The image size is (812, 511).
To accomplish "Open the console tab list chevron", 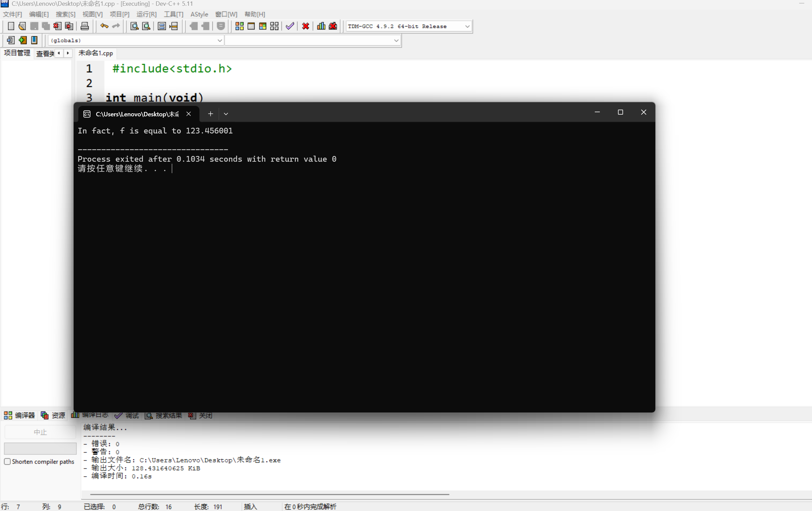I will (226, 114).
